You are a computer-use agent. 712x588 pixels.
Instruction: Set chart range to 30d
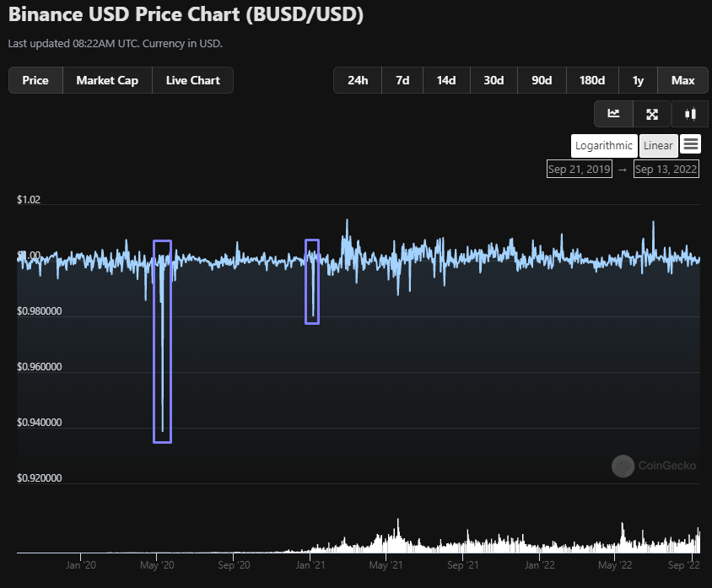pyautogui.click(x=494, y=80)
